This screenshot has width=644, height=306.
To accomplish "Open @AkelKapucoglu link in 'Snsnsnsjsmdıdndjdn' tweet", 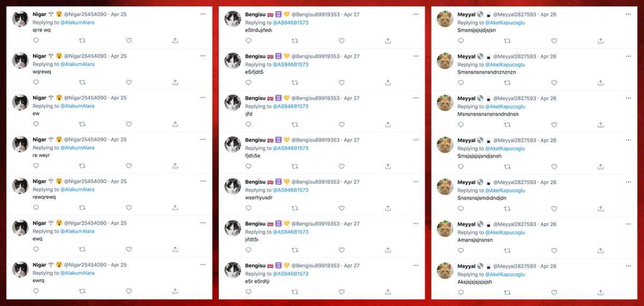I will pyautogui.click(x=505, y=190).
